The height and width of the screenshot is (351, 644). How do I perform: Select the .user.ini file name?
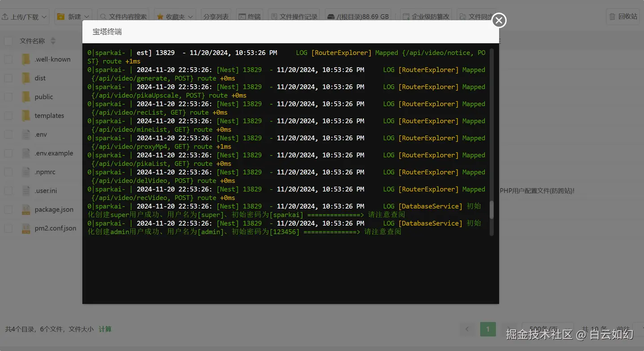(46, 191)
